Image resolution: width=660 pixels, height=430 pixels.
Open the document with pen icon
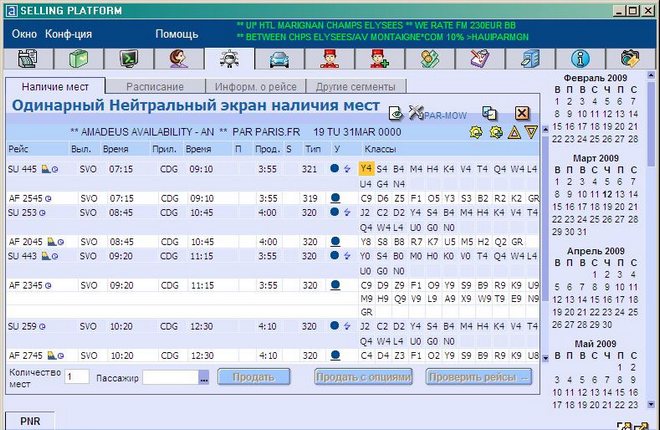[x=480, y=58]
